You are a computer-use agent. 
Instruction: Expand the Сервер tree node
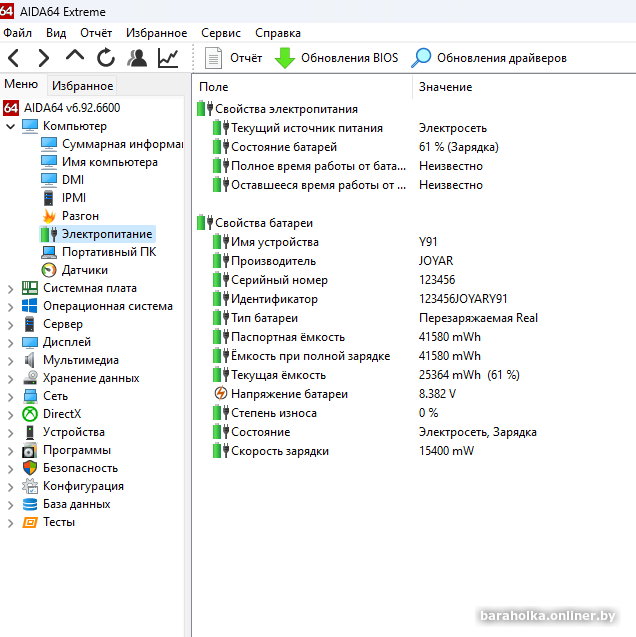[11, 325]
